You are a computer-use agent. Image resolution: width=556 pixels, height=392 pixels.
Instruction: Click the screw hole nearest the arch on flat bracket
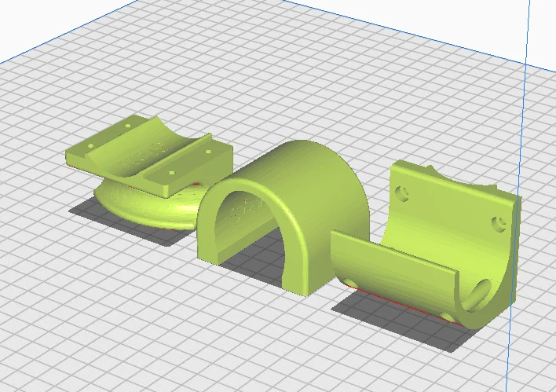208,152
